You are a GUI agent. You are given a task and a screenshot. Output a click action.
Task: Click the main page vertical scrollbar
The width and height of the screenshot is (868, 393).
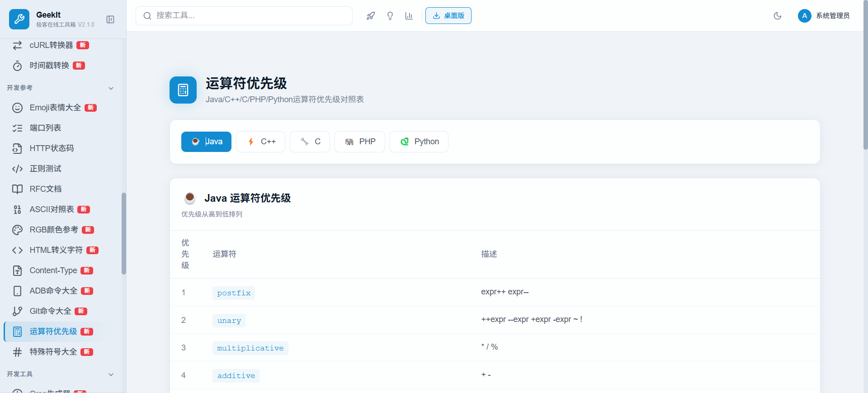click(865, 75)
